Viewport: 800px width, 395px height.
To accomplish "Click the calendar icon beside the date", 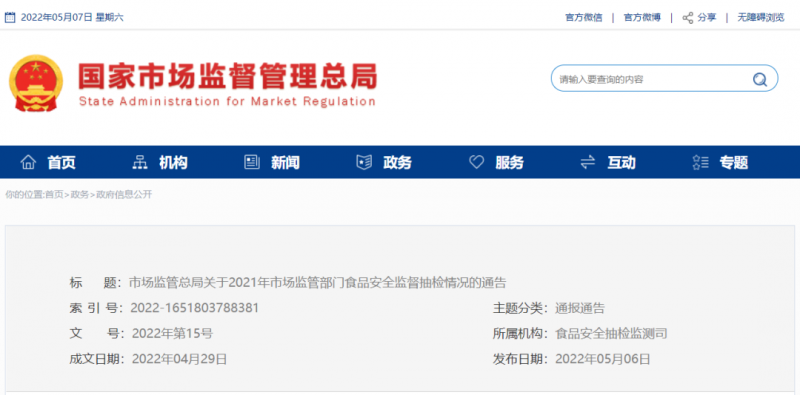I will point(10,17).
